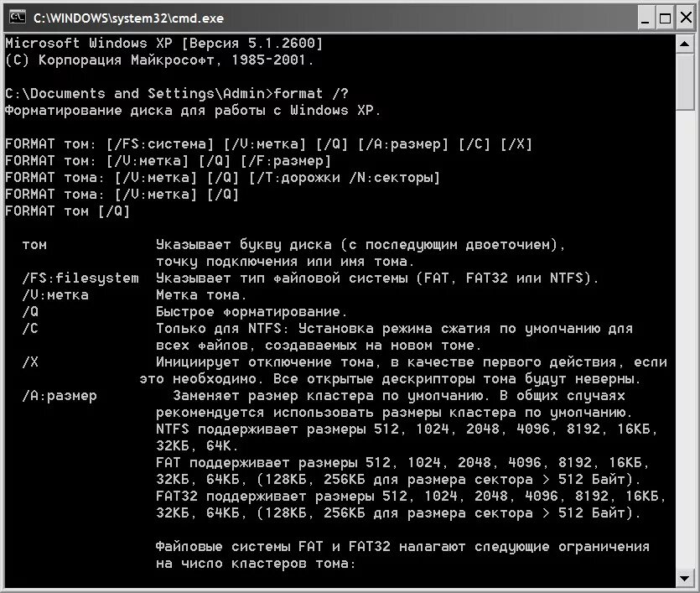Click the '/Q' parameter name in list

coord(30,312)
